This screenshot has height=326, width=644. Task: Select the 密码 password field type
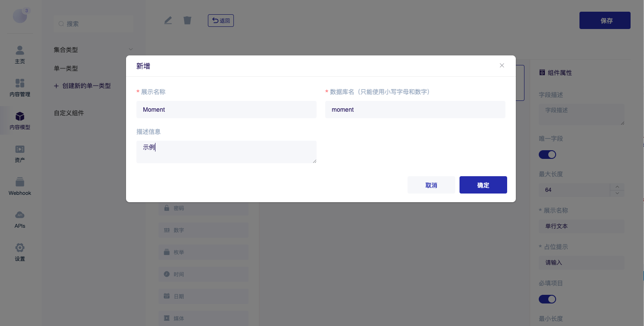click(x=204, y=208)
